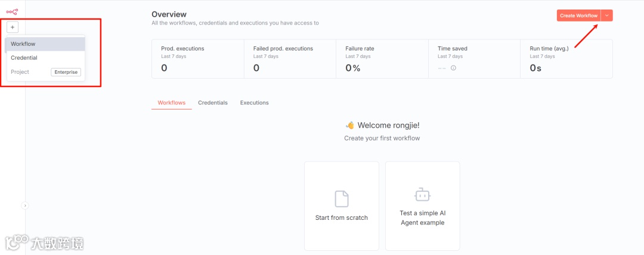Click the Time saved stat label
This screenshot has height=255, width=644.
453,48
